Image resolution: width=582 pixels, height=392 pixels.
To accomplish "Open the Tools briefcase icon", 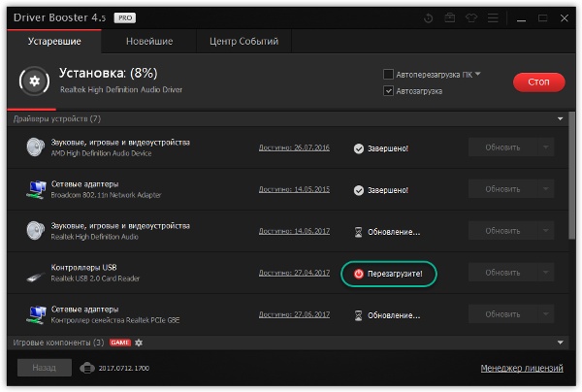I will point(450,17).
